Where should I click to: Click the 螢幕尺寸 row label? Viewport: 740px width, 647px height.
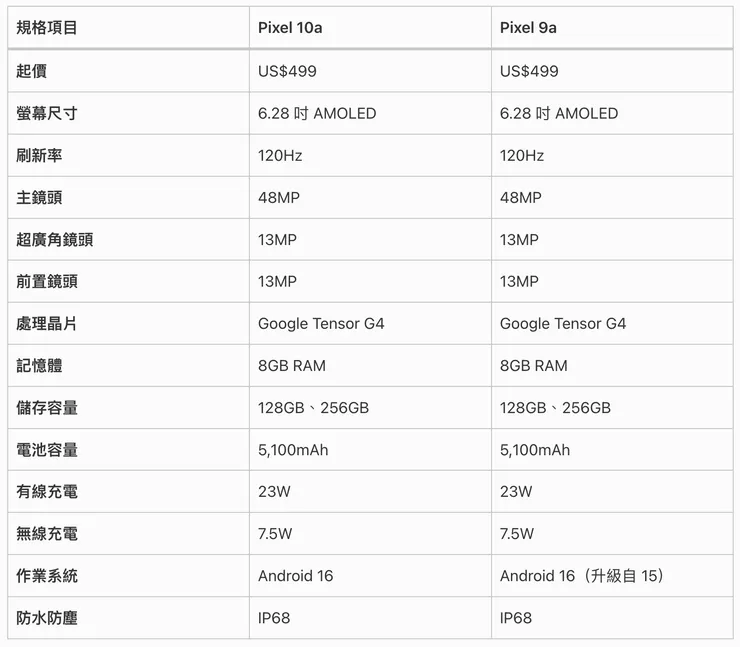(x=47, y=113)
